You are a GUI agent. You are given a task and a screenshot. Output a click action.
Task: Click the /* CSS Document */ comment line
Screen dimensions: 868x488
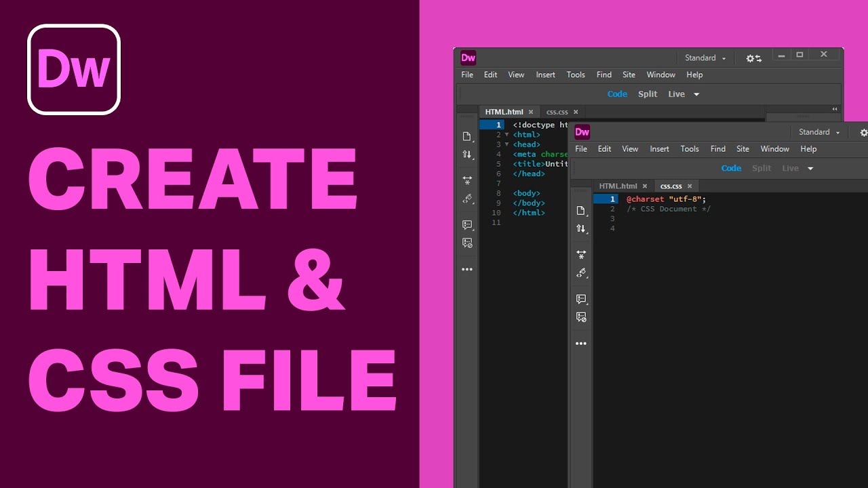(668, 209)
